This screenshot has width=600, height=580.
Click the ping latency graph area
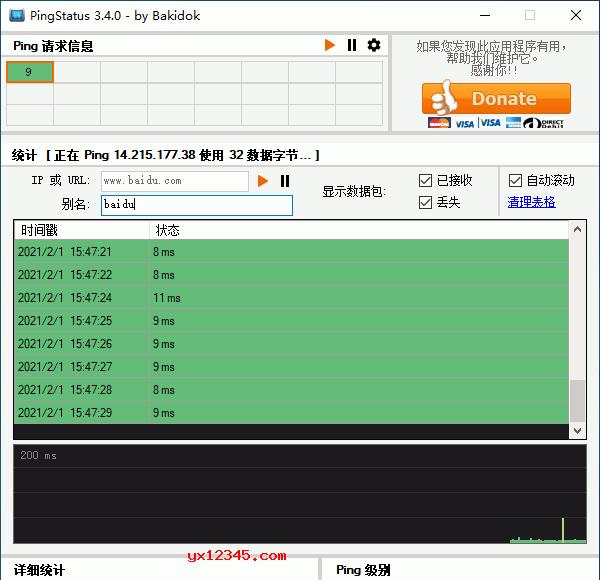[x=300, y=494]
